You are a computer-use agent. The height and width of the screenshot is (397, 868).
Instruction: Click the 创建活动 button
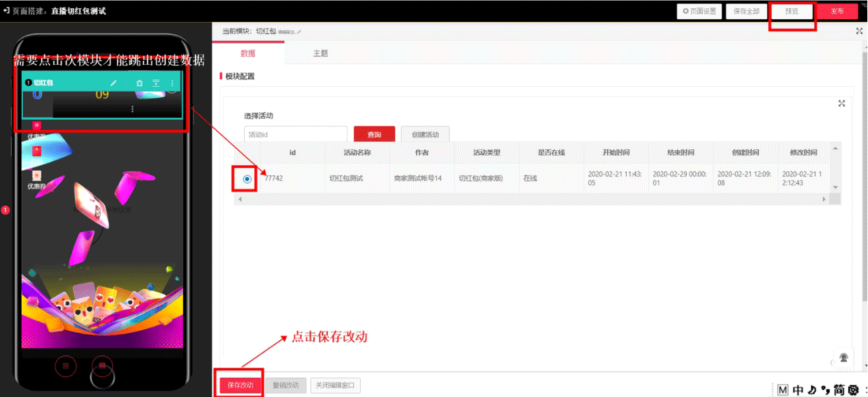point(425,135)
